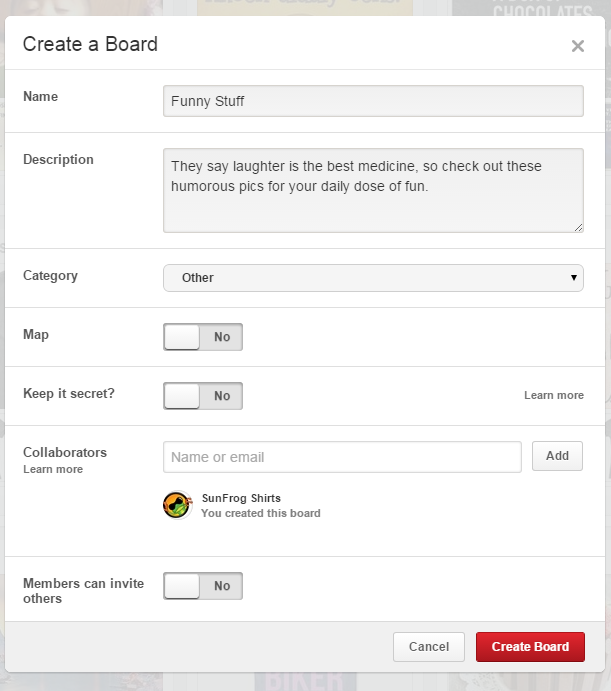The image size is (611, 691).
Task: Click the Name or email collaborator field
Action: [x=342, y=457]
